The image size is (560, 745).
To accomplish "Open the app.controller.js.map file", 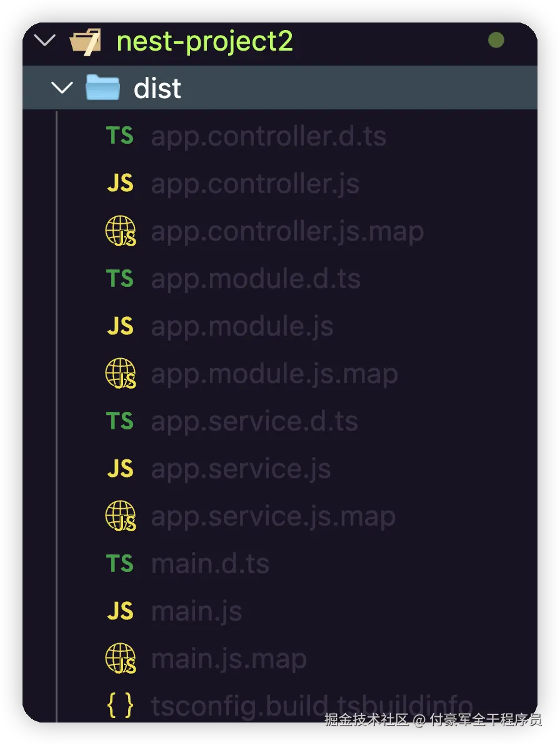I will tap(287, 232).
